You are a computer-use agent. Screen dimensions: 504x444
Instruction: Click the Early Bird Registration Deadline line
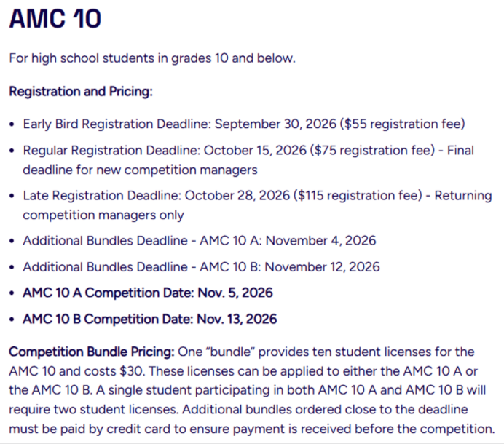tap(244, 124)
